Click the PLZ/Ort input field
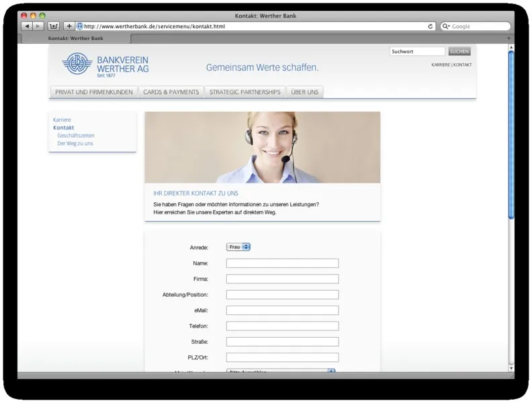Screen dimensions: 532x403 [282, 357]
